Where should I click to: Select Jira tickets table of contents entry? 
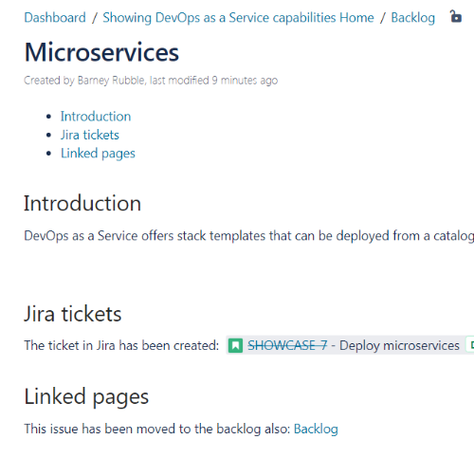(90, 135)
